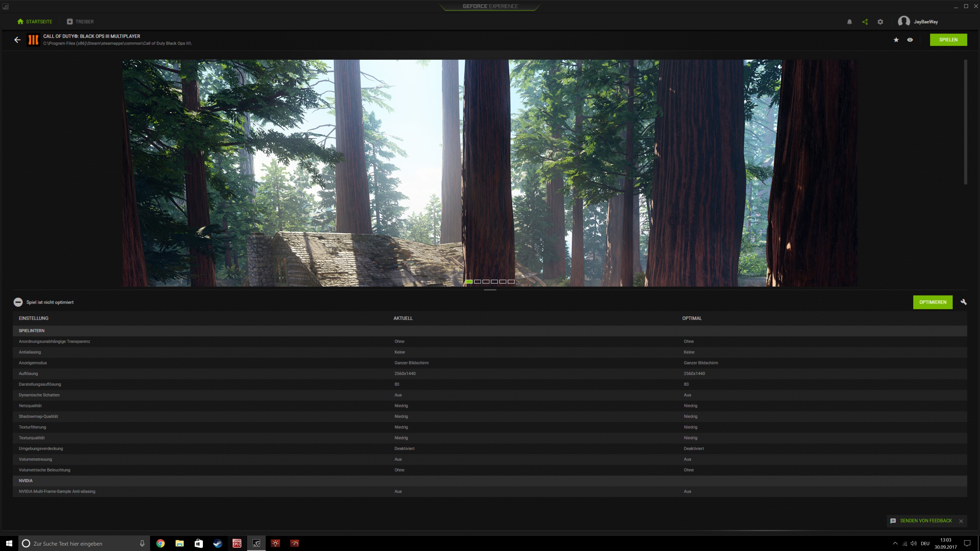Click the Spielen button
980x551 pixels.
coord(948,40)
